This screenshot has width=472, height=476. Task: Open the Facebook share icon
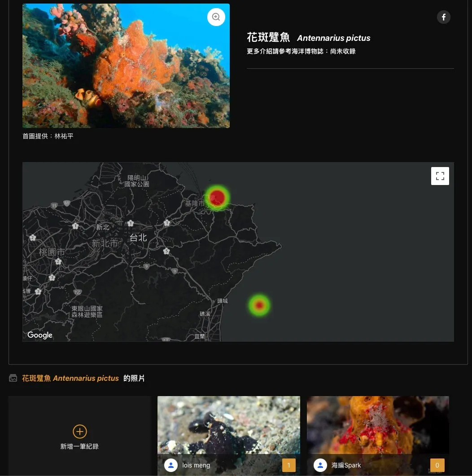pos(443,17)
